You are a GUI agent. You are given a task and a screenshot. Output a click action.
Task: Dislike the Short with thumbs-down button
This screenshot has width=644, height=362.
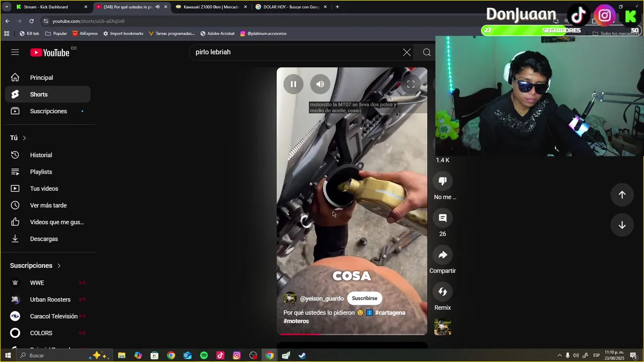point(443,181)
